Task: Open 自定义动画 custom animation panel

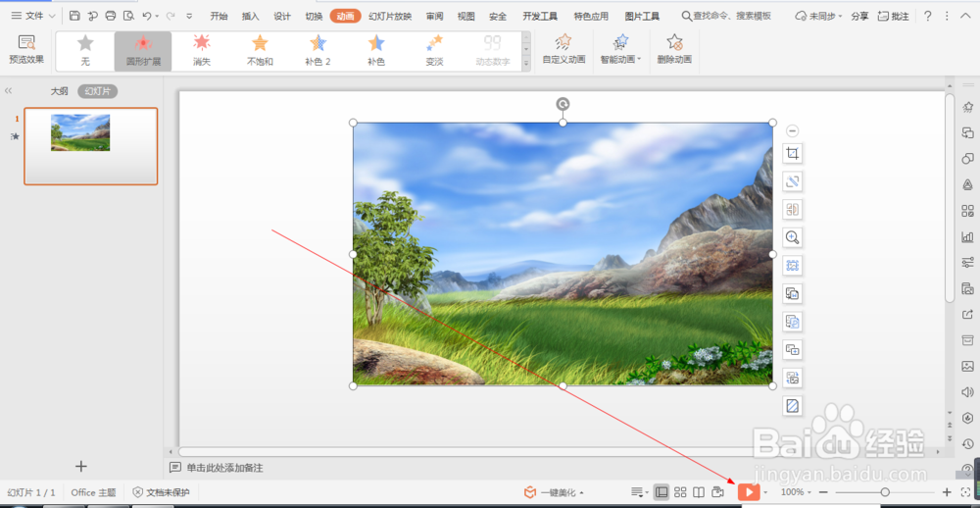Action: (563, 50)
